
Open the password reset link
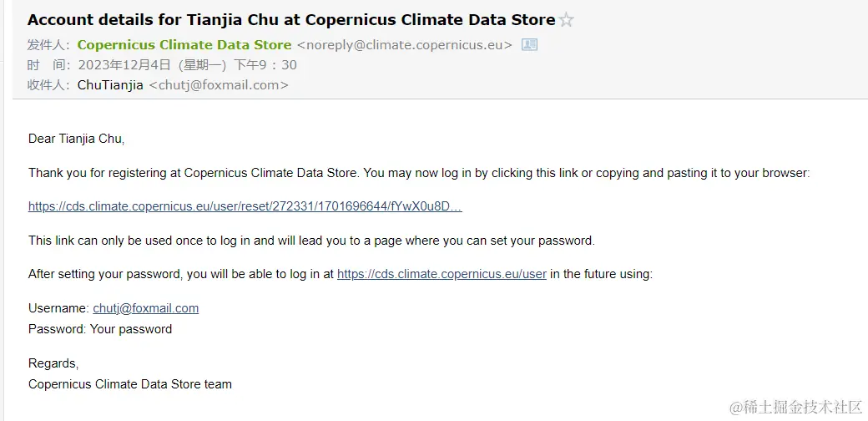coord(245,206)
